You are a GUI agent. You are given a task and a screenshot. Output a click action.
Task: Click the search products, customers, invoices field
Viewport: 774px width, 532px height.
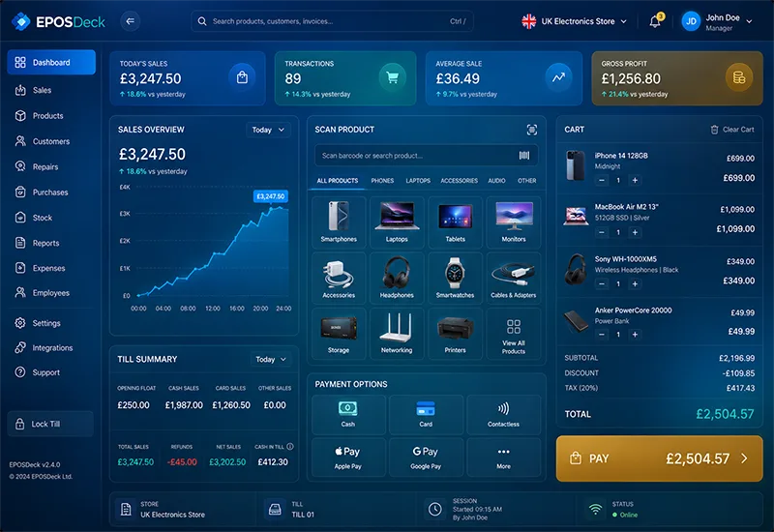(x=332, y=21)
